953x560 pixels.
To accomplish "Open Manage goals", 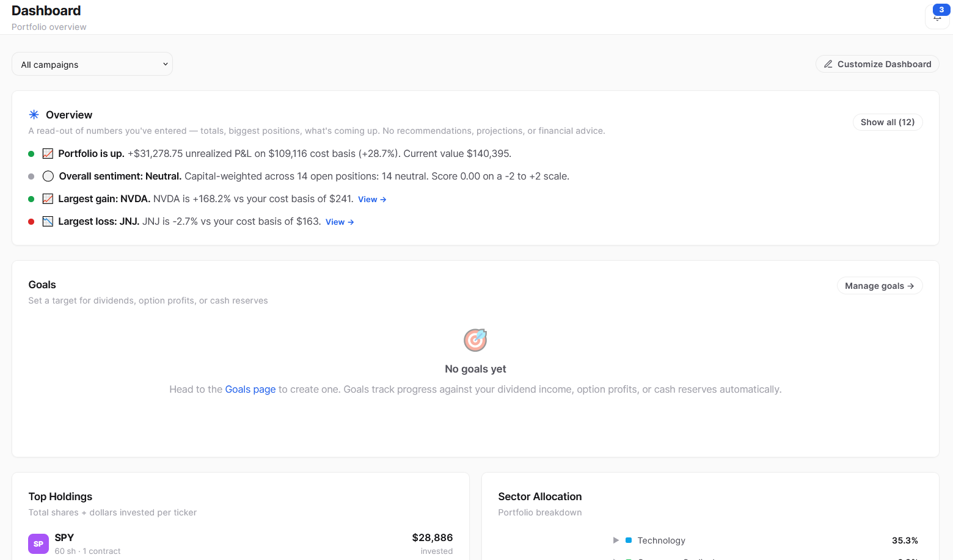I will pyautogui.click(x=880, y=286).
